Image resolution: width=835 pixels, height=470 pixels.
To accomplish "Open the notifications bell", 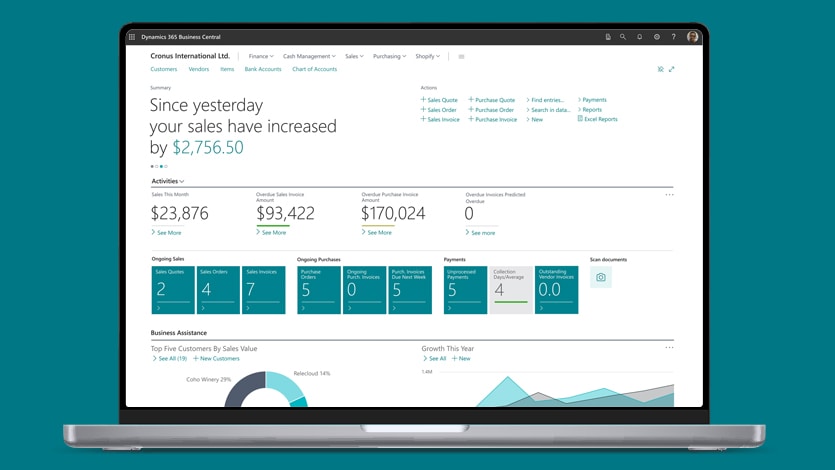I will 640,37.
